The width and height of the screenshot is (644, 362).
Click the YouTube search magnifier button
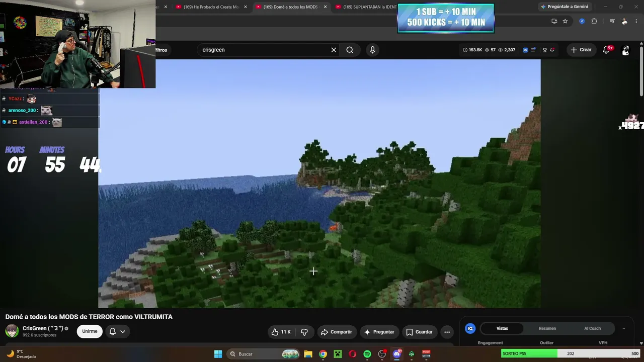[x=350, y=50]
